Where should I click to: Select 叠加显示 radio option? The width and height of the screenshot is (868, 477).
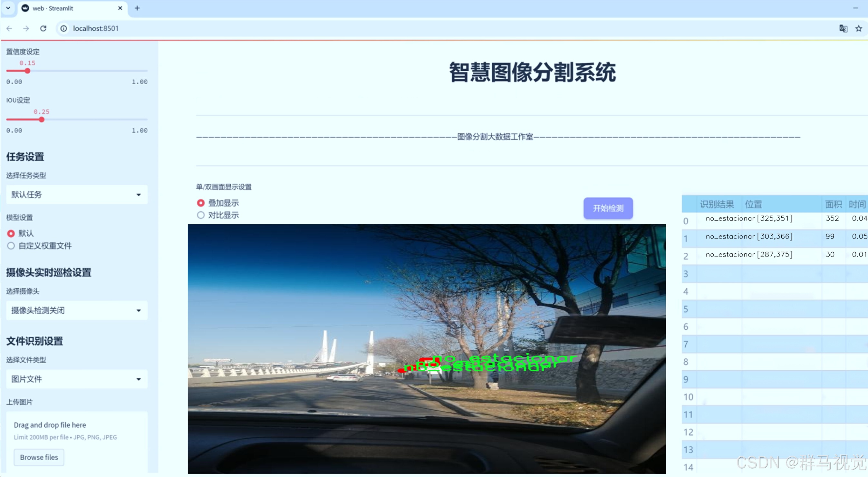click(x=201, y=203)
